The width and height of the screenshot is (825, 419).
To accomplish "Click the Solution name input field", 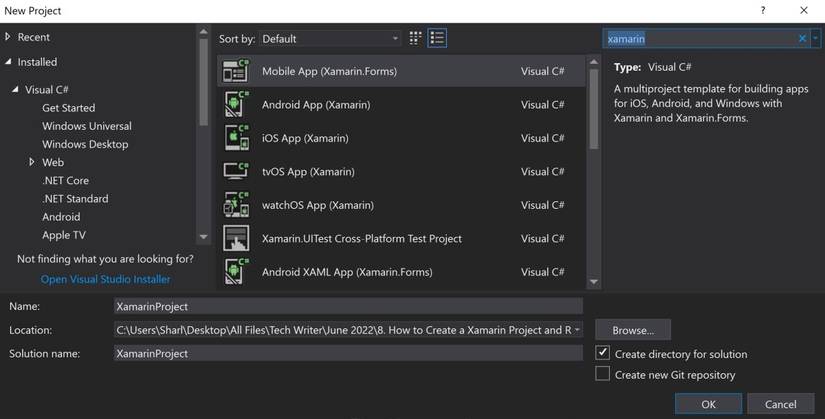I will tap(348, 353).
